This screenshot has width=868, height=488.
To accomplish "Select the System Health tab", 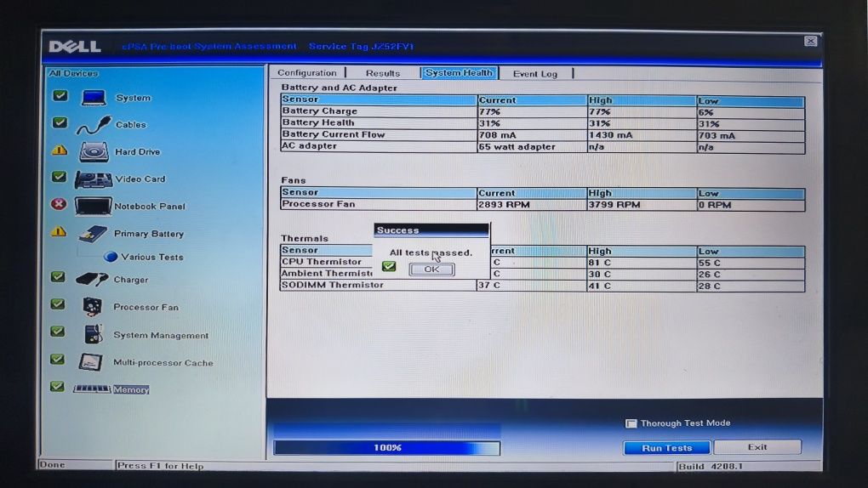I will pos(459,72).
